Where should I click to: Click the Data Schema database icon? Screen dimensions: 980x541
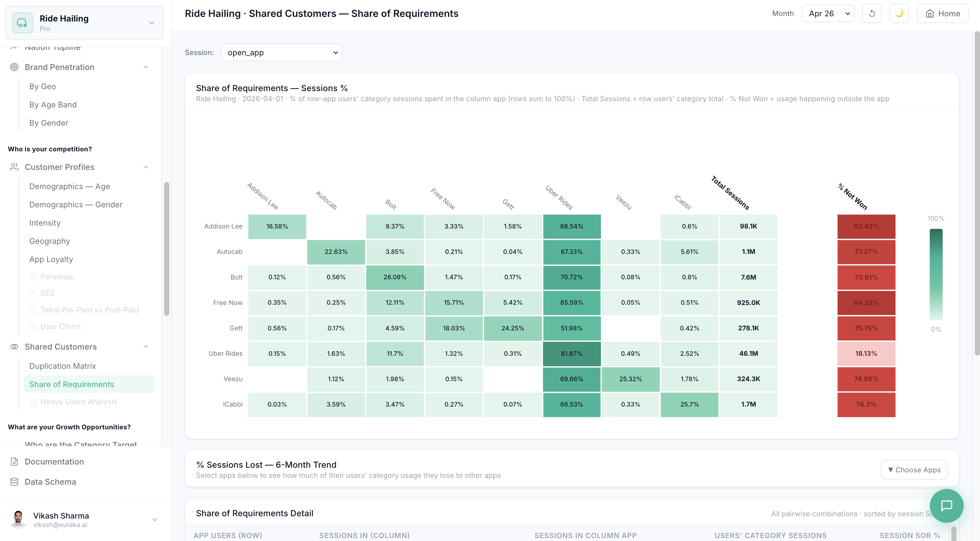tap(14, 482)
